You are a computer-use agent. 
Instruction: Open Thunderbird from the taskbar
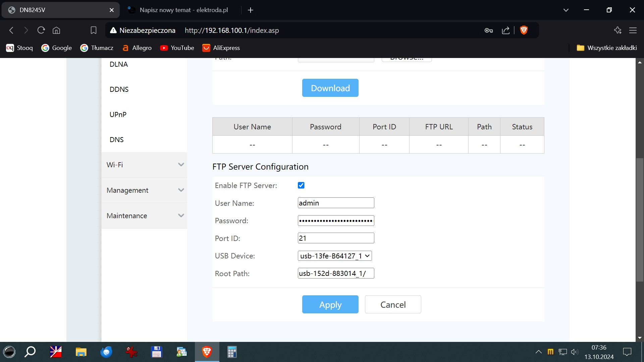click(x=106, y=352)
